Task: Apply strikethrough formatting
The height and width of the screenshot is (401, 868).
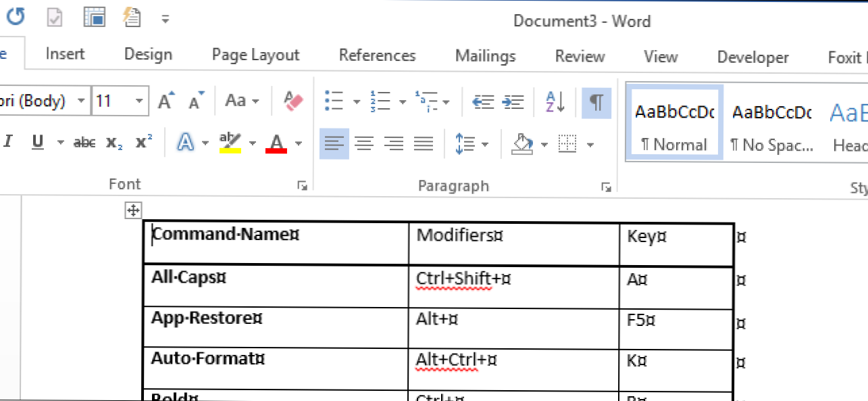Action: (x=84, y=143)
